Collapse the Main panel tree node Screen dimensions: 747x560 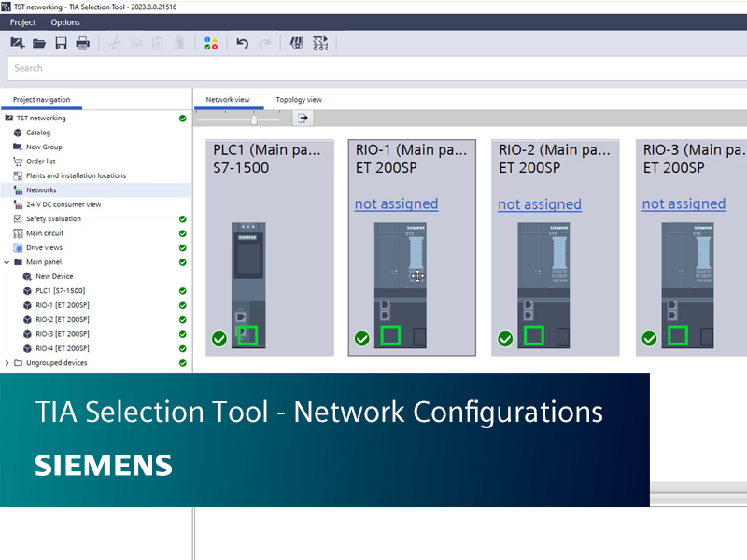click(x=7, y=262)
